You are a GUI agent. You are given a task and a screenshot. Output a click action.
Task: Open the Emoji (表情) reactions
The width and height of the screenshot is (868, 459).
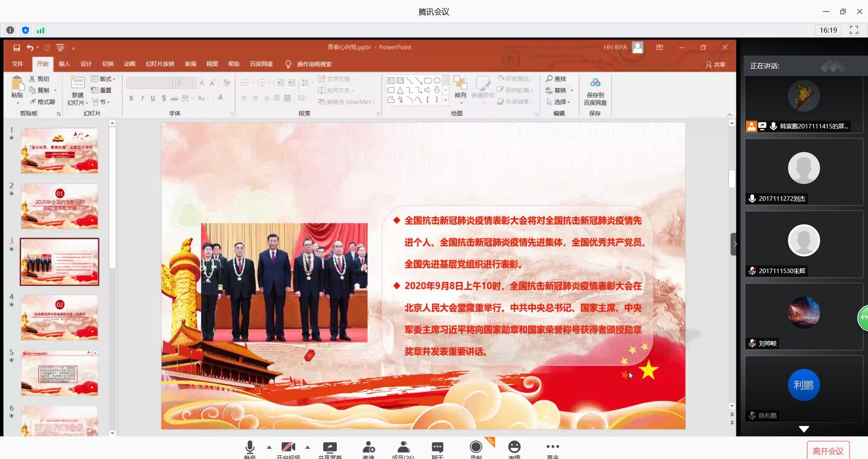[x=514, y=449]
